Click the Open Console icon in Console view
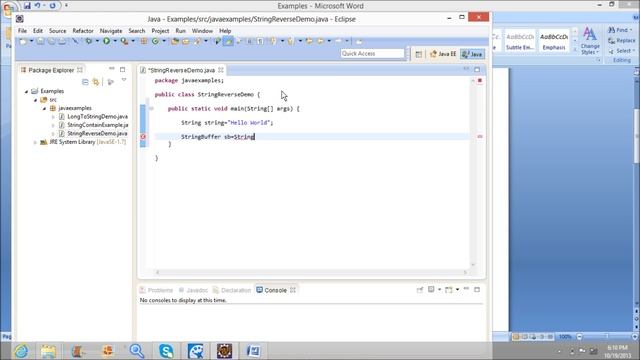640x360 pixels. (x=449, y=290)
